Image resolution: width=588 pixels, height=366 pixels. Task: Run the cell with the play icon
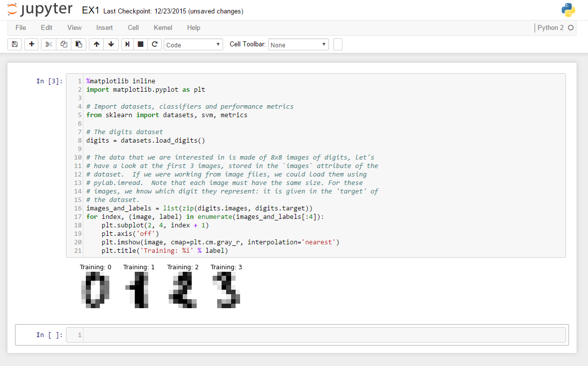tap(128, 44)
